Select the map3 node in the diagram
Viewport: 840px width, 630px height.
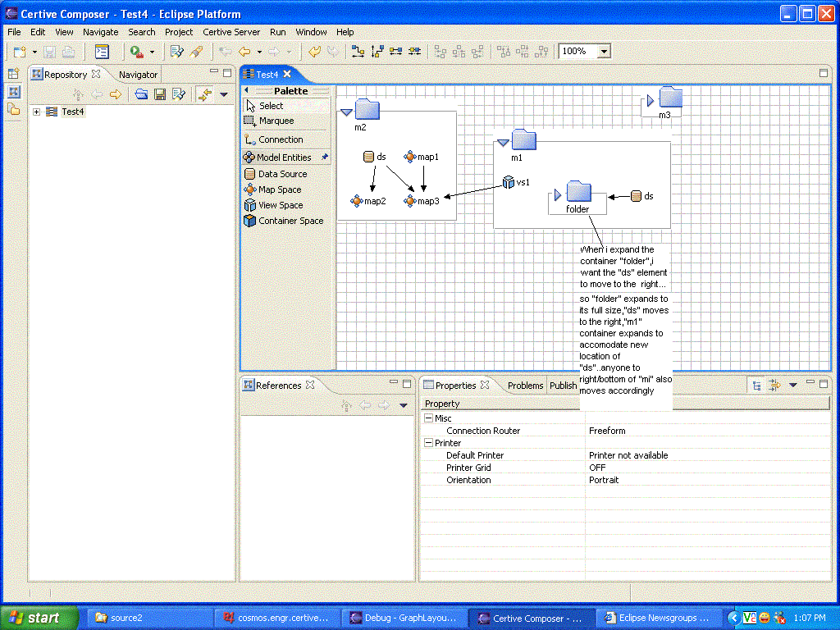[422, 201]
